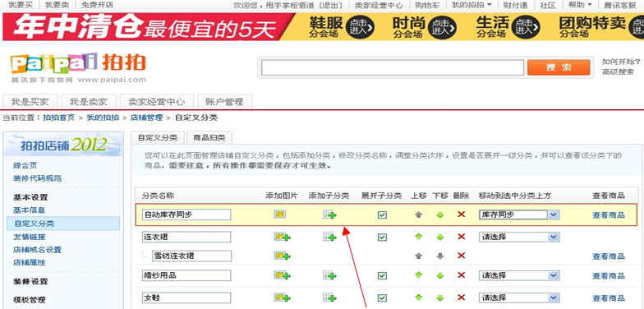Uncheck expand subcategories for 连衣裙
This screenshot has height=309, width=644.
[382, 237]
